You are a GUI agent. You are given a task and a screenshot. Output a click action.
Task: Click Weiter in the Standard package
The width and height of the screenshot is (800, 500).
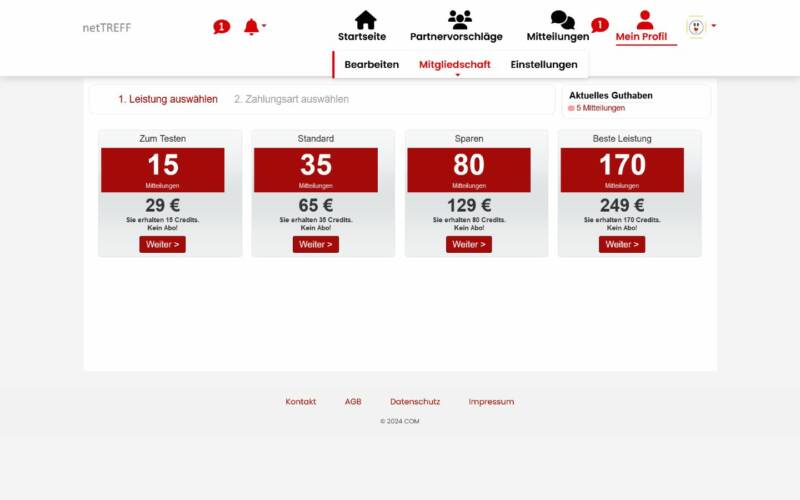coord(316,244)
